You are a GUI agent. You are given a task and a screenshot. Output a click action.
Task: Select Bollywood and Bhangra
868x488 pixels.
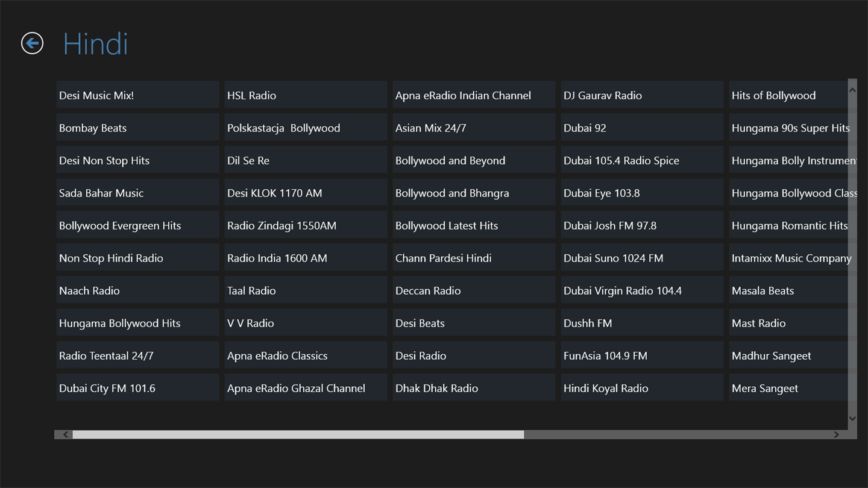(x=474, y=193)
